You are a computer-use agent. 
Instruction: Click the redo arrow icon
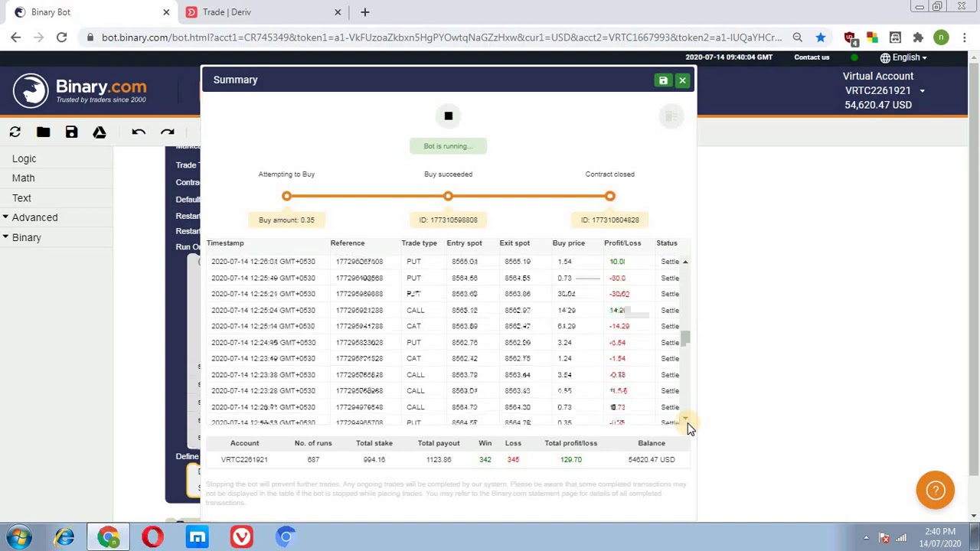coord(167,132)
